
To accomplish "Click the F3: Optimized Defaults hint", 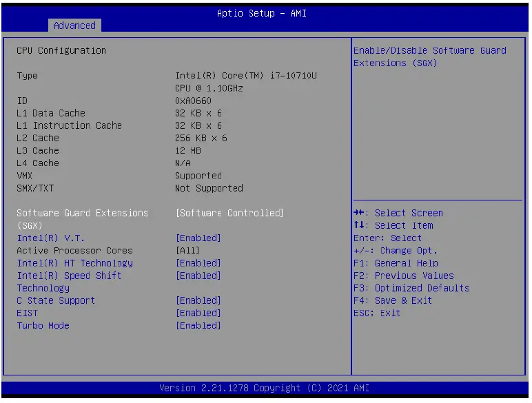I will 411,288.
